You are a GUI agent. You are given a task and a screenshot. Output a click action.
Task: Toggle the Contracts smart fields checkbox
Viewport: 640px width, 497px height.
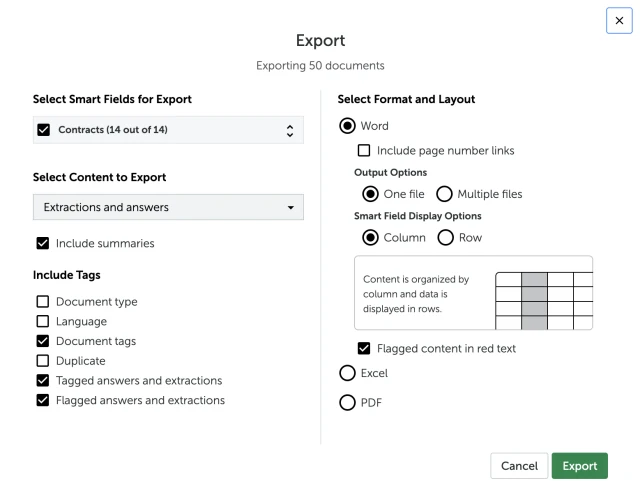tap(42, 130)
